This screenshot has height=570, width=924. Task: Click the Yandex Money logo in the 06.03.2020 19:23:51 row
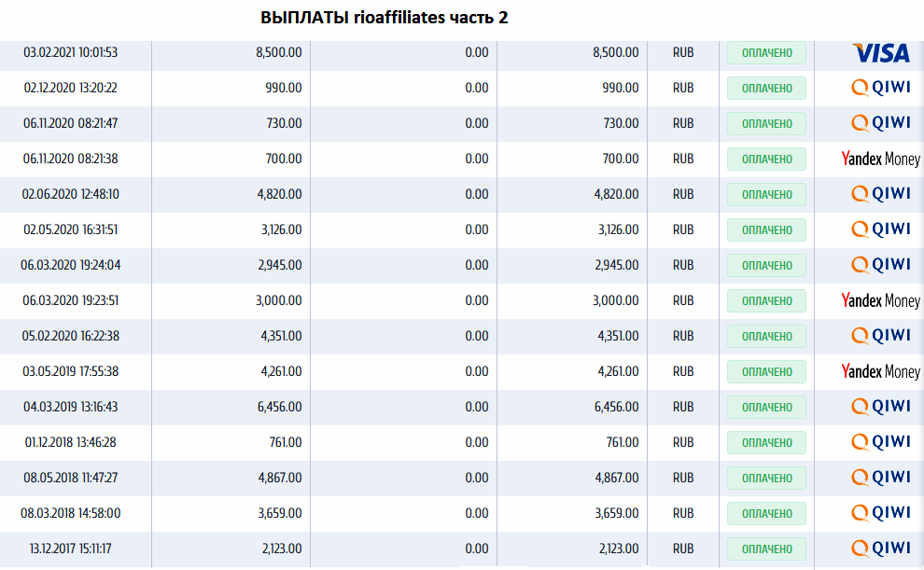coord(880,301)
